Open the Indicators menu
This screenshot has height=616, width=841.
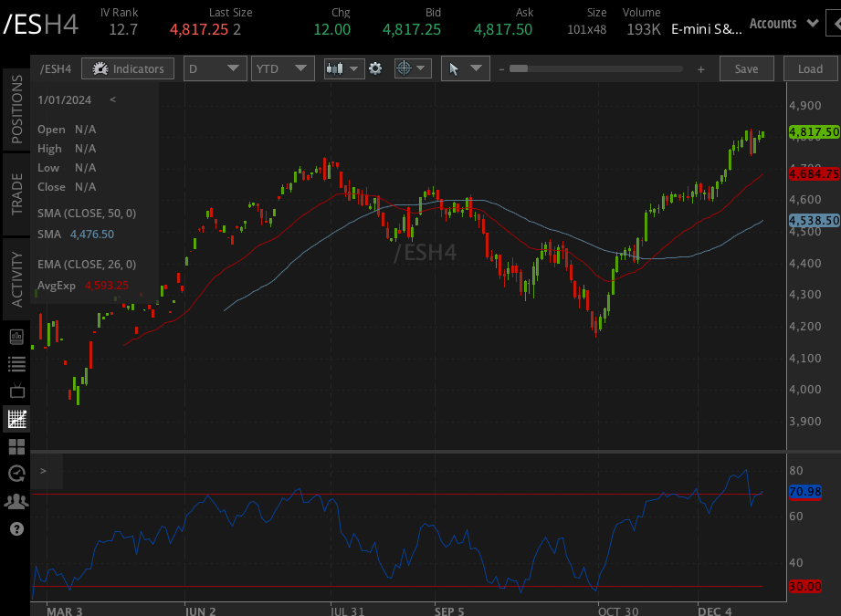128,68
